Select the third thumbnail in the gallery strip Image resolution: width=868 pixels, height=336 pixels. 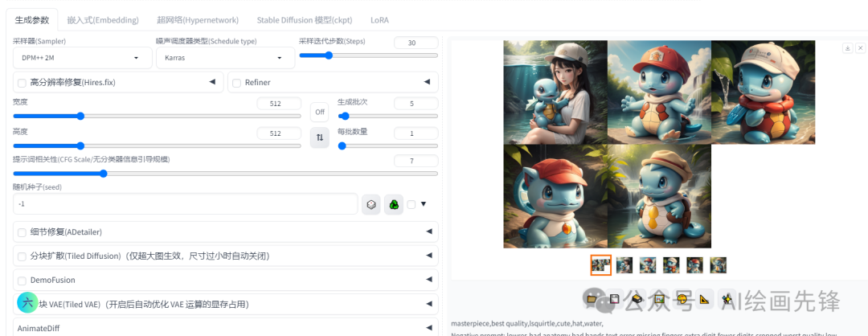click(648, 265)
